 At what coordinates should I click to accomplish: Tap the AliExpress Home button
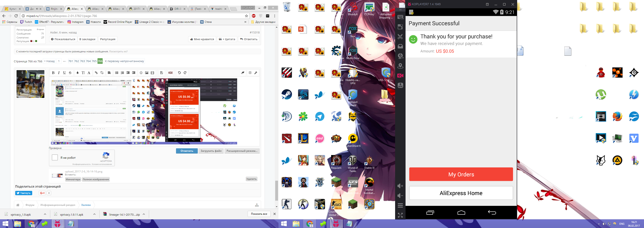pos(461,193)
